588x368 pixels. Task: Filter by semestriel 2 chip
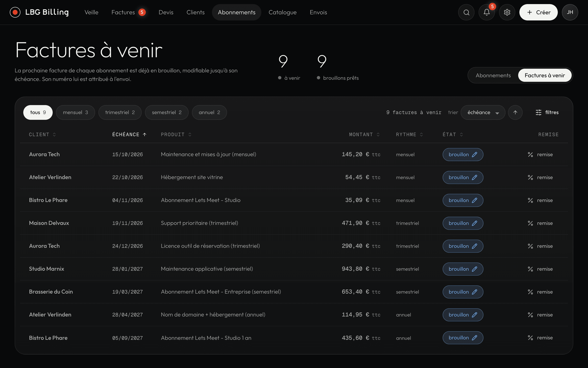[x=167, y=112]
